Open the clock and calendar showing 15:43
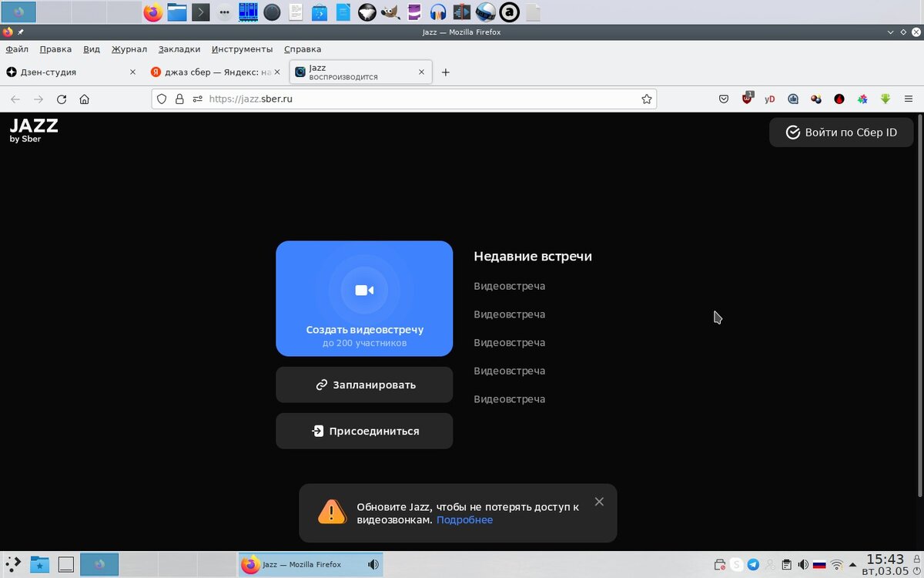This screenshot has height=578, width=924. click(x=885, y=564)
